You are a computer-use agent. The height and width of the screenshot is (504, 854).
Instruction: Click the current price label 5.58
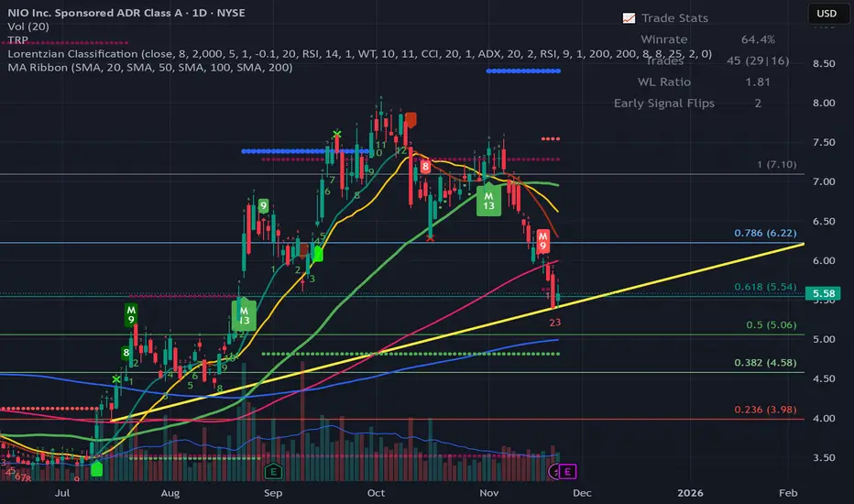823,293
